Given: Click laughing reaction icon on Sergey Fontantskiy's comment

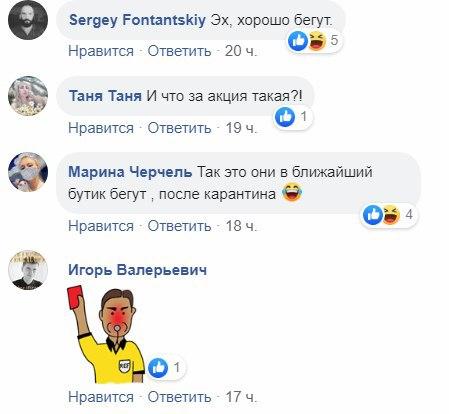Looking at the screenshot, I should (317, 41).
